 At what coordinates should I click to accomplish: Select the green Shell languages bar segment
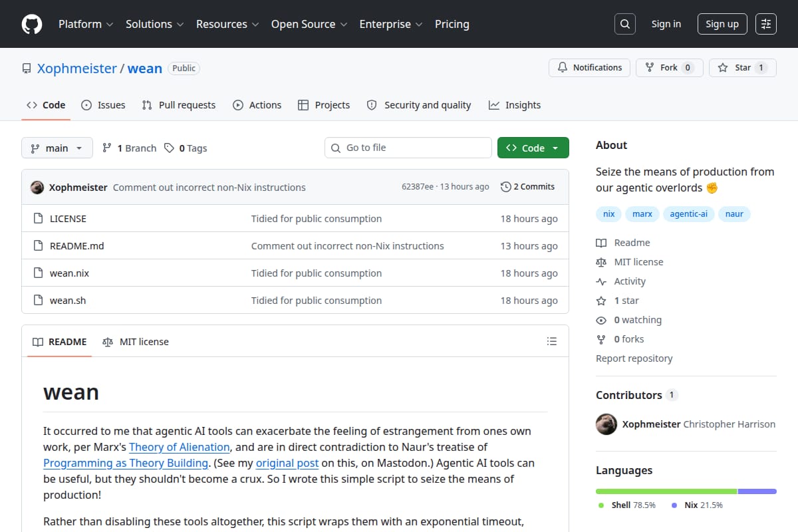pos(666,491)
